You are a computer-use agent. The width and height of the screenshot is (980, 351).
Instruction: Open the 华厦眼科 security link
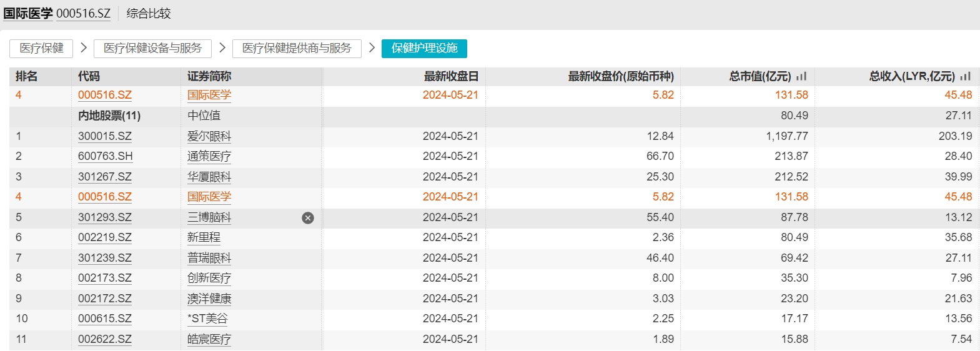(x=209, y=177)
